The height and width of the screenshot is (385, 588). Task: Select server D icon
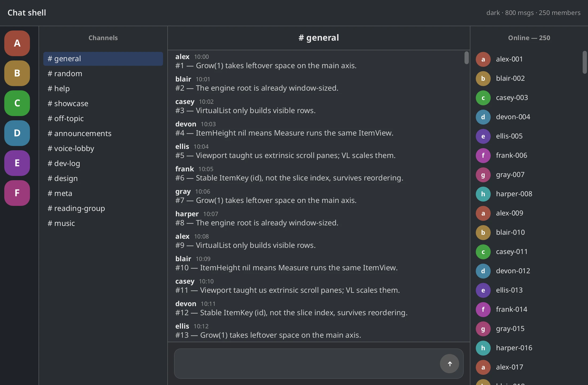coord(17,133)
